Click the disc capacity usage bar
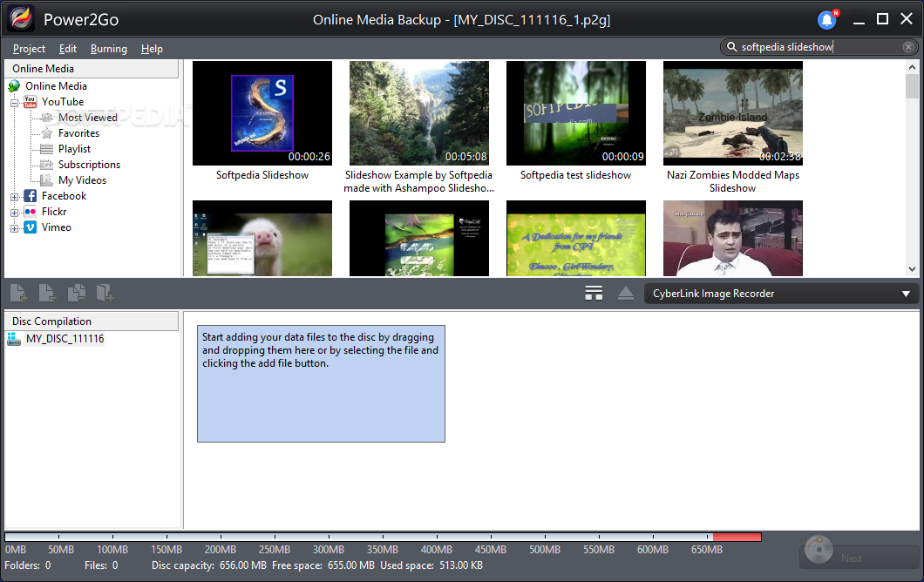This screenshot has width=924, height=582. [x=383, y=537]
